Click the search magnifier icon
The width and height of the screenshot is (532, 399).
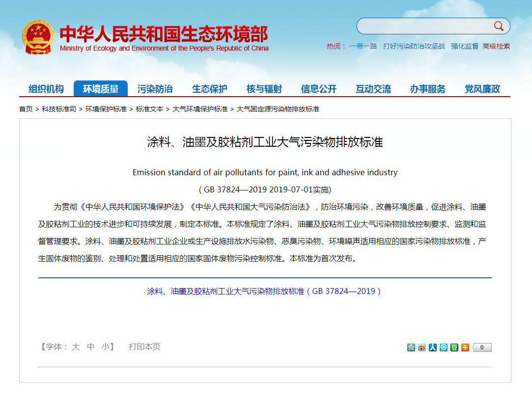pyautogui.click(x=500, y=26)
